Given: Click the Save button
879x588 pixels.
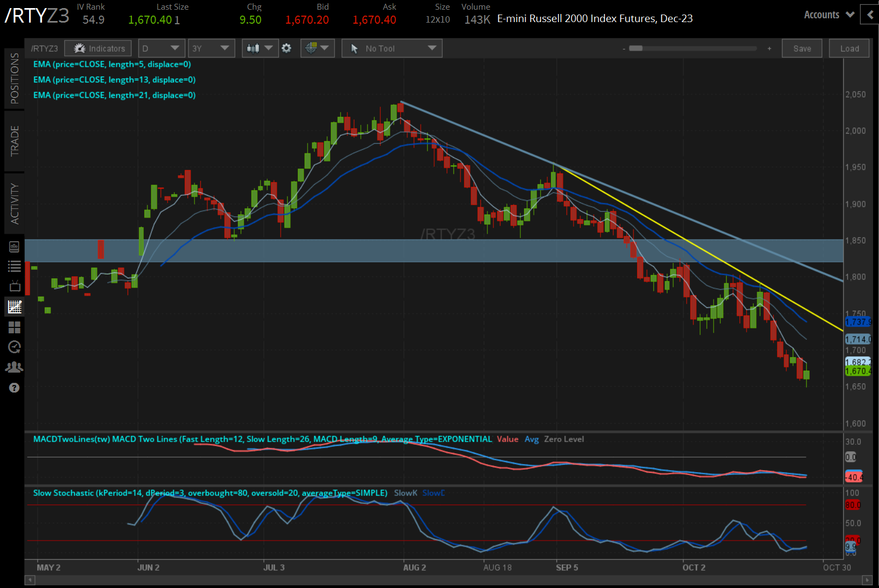Looking at the screenshot, I should pos(802,48).
